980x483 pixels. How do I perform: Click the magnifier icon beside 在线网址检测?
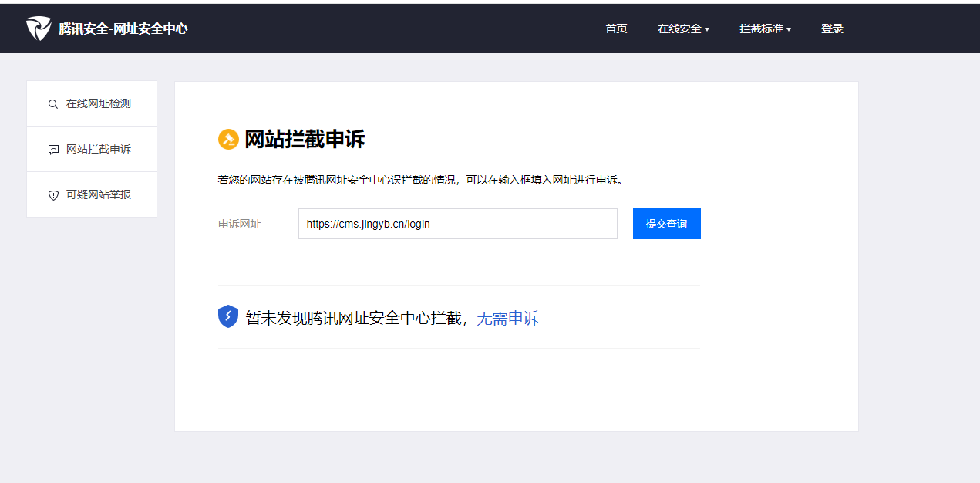tap(53, 104)
